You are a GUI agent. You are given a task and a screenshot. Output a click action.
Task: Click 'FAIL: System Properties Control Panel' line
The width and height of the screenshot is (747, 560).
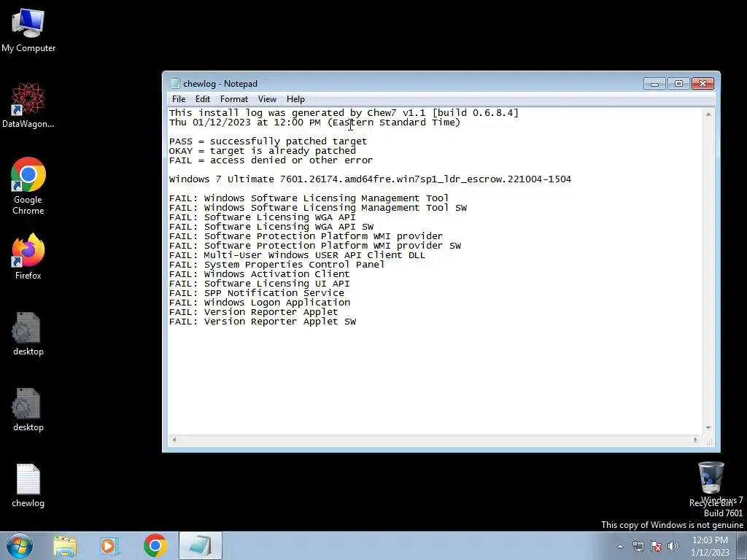coord(276,265)
